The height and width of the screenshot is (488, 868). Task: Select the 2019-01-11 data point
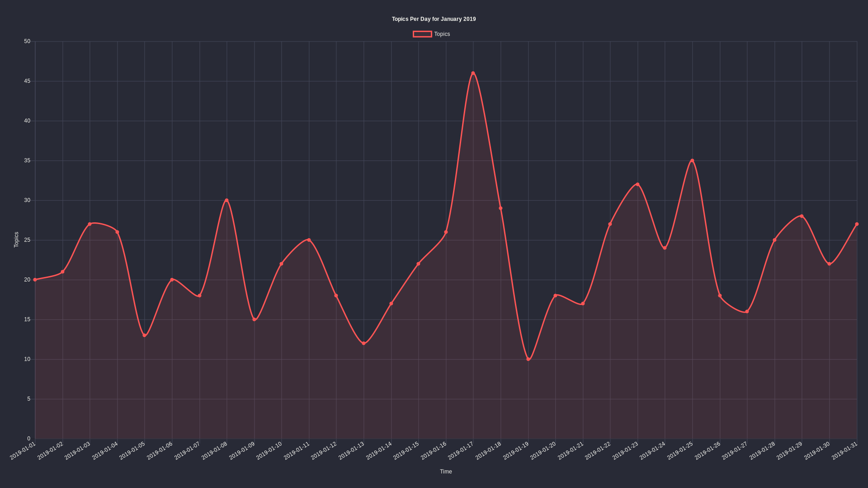[309, 240]
